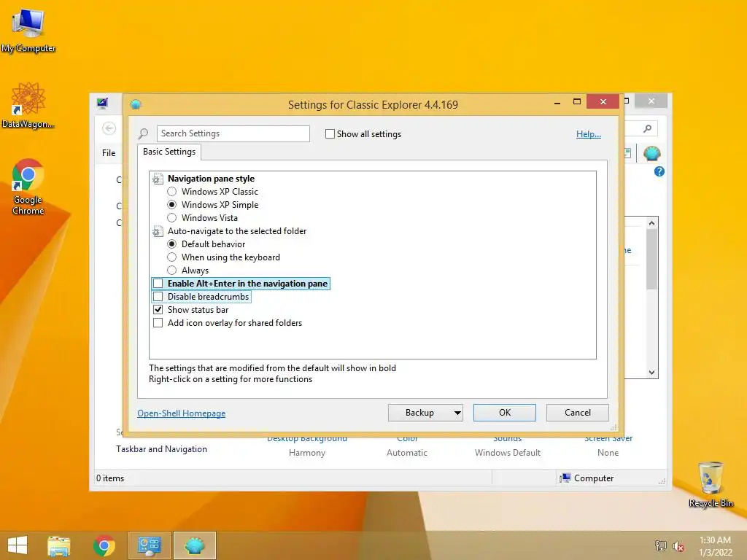The width and height of the screenshot is (747, 560).
Task: Click Computer icon in background status bar
Action: 565,478
